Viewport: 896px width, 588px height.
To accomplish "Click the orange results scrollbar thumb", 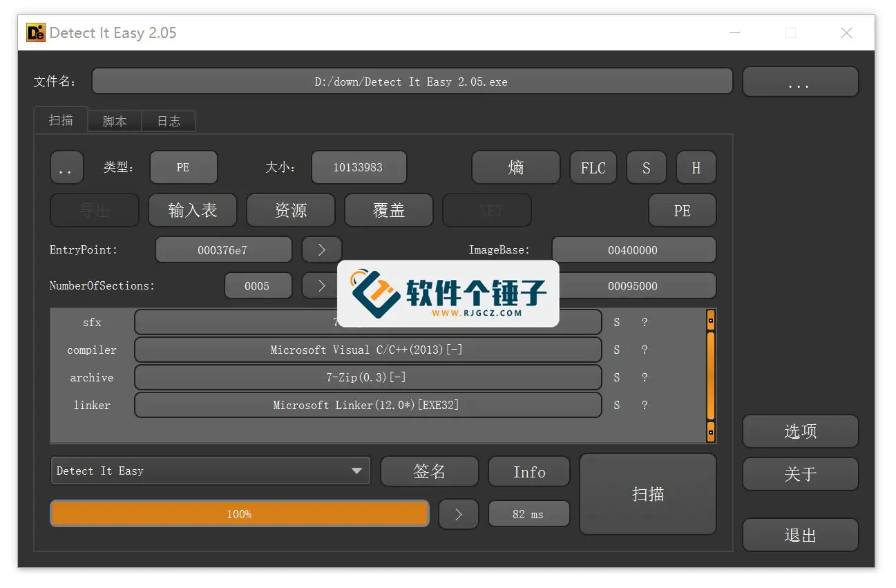I will tap(710, 376).
